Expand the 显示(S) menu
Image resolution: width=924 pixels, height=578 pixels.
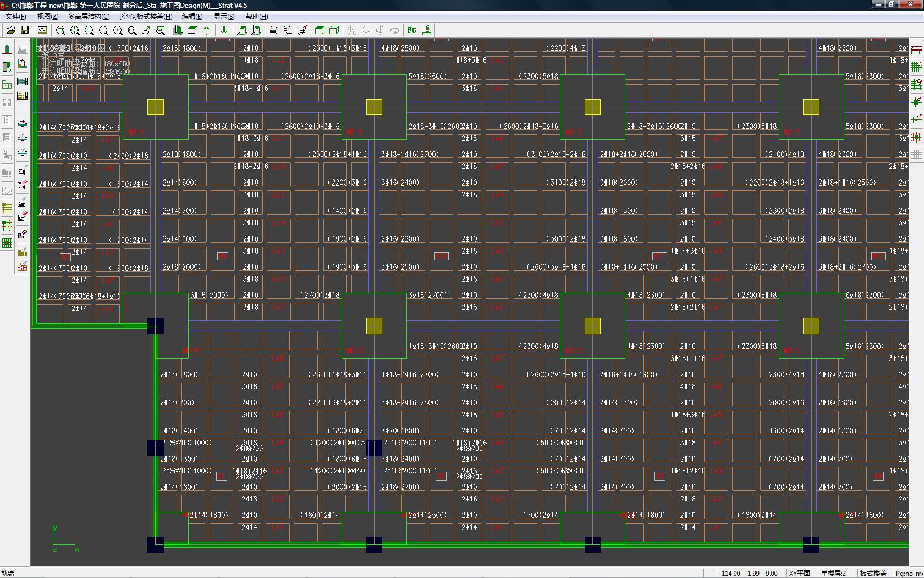[x=224, y=17]
